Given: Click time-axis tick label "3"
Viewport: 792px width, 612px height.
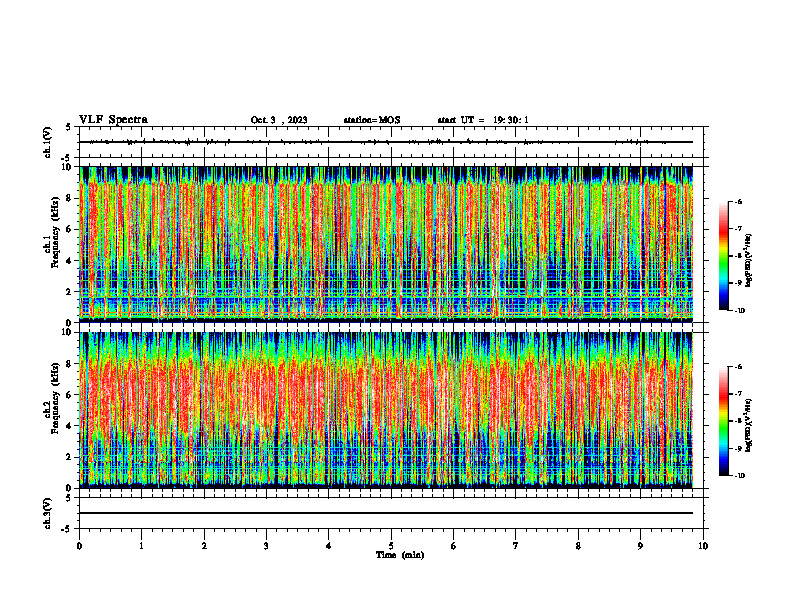Looking at the screenshot, I should pyautogui.click(x=266, y=546).
